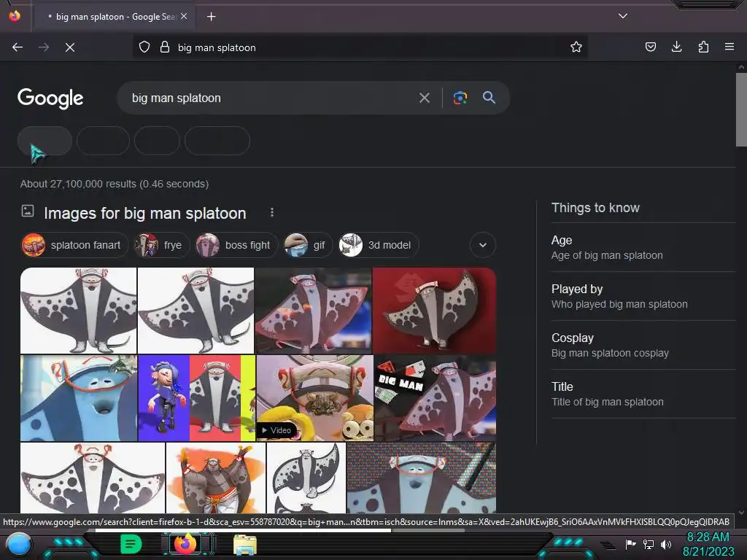Open the Played by item
The image size is (747, 560).
pyautogui.click(x=643, y=296)
